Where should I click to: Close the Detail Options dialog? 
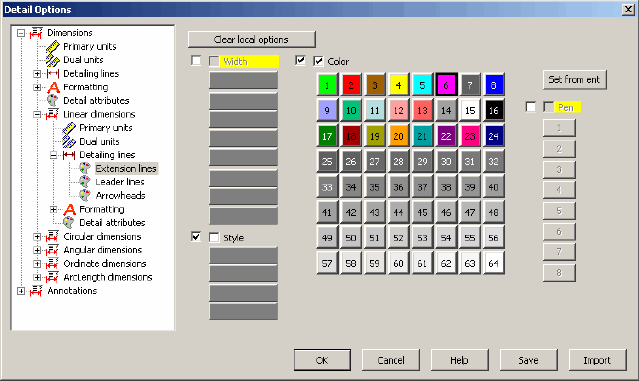click(x=628, y=9)
